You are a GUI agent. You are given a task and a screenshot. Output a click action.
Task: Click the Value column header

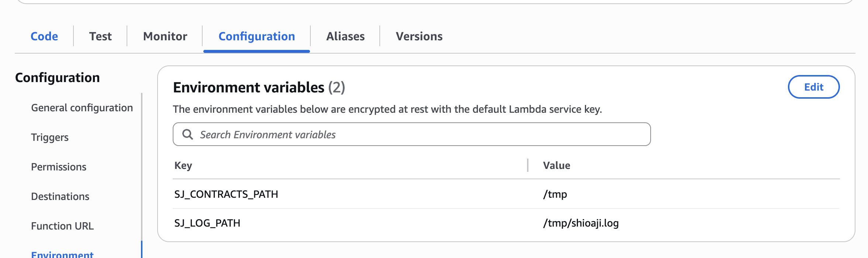coord(557,165)
